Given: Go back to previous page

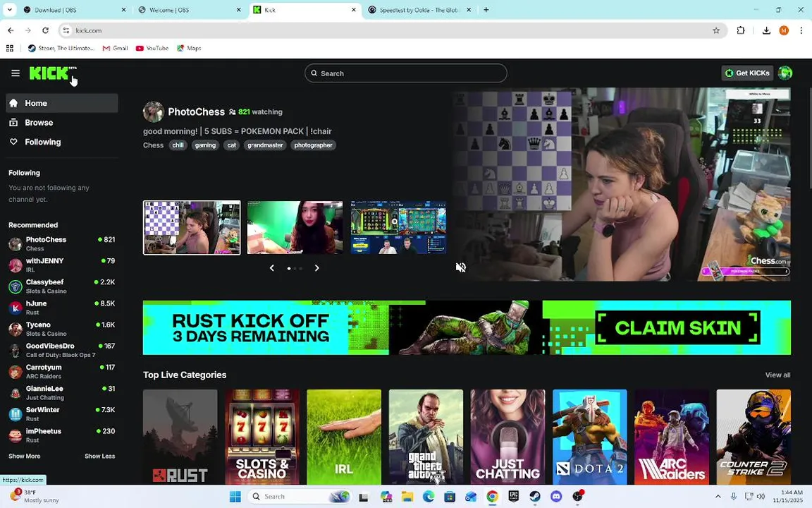Looking at the screenshot, I should (11, 30).
